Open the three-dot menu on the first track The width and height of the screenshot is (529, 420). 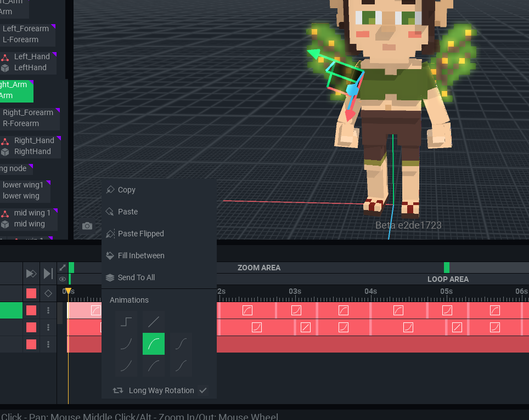[x=48, y=310]
